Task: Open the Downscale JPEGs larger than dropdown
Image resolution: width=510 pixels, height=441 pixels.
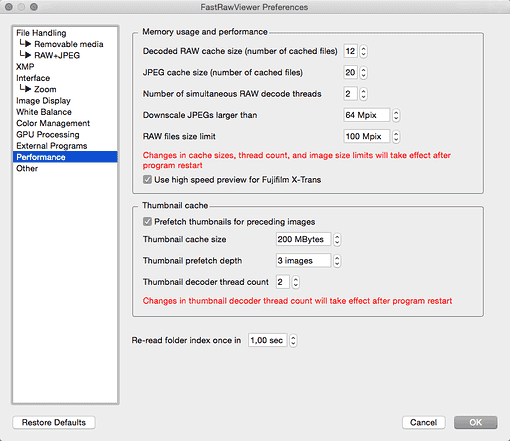Action: [x=371, y=115]
